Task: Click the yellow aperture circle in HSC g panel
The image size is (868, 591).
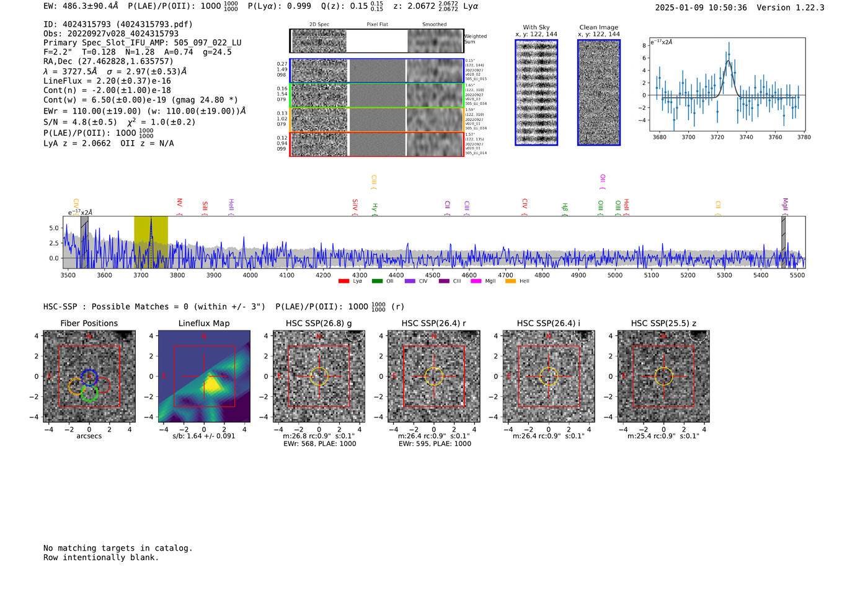Action: (x=319, y=376)
